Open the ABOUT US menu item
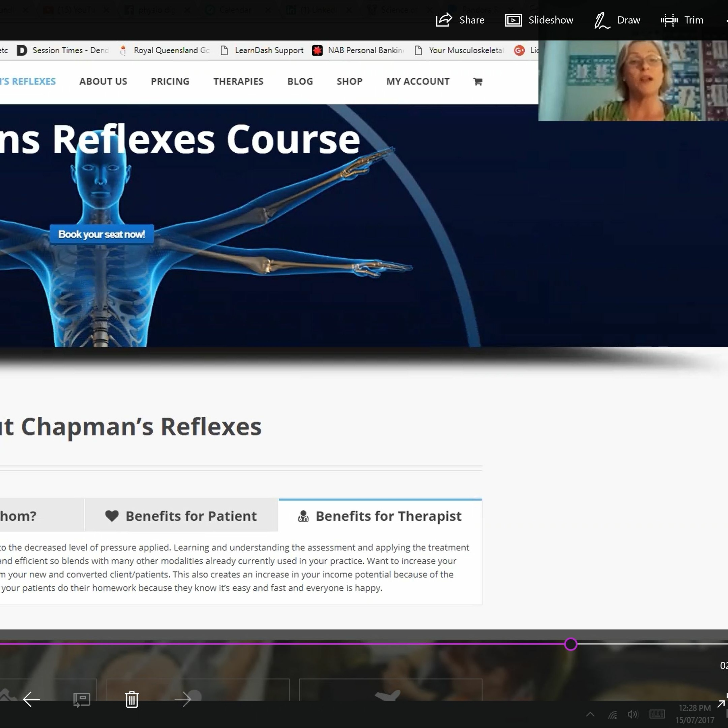This screenshot has height=728, width=728. [103, 81]
